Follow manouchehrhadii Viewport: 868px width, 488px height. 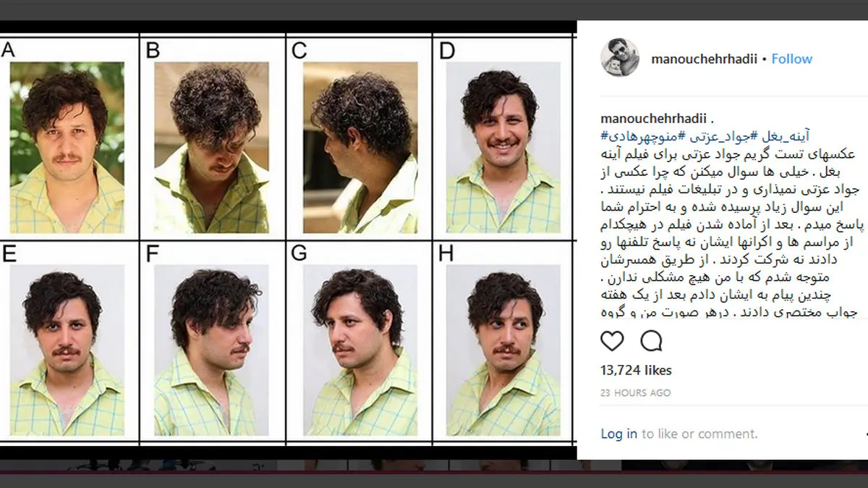[x=791, y=59]
